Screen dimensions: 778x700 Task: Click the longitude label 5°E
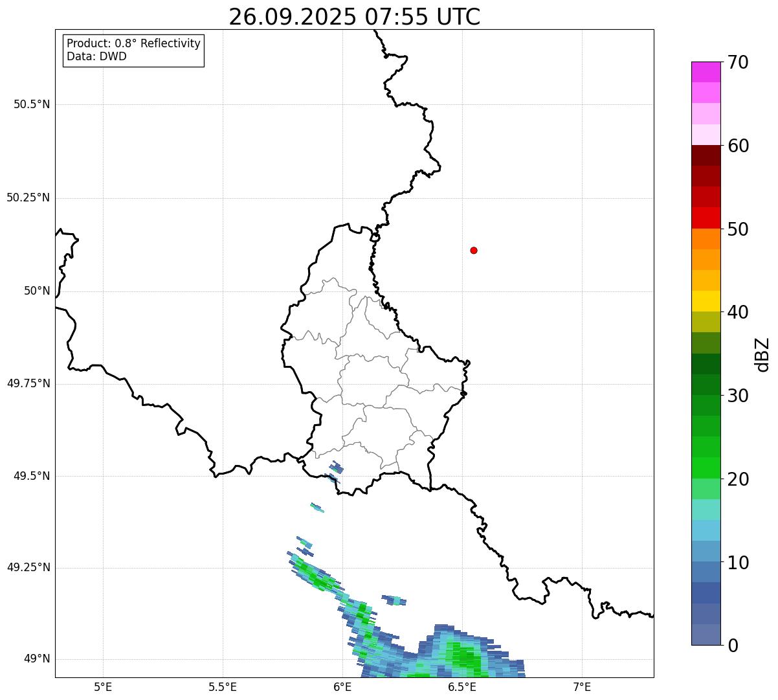tap(103, 686)
